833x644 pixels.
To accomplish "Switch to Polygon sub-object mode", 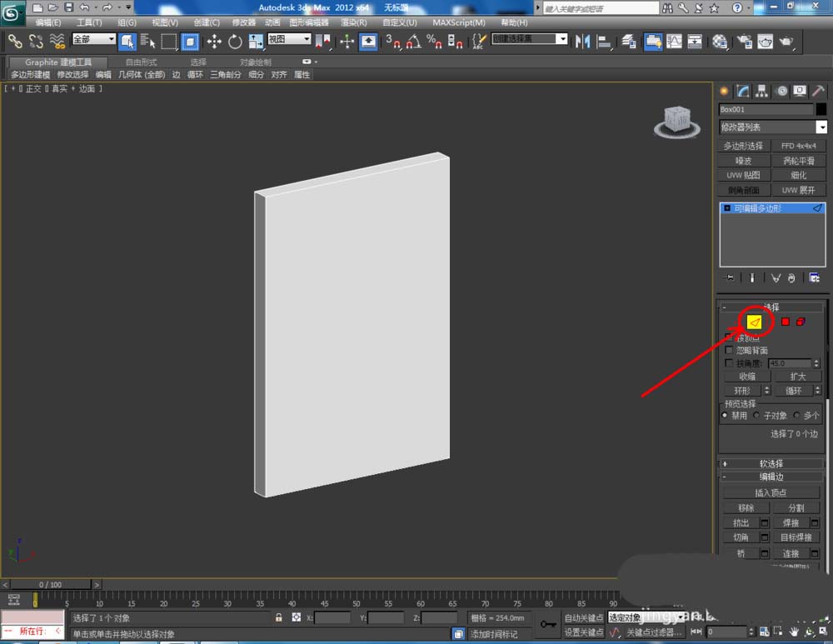I will pos(785,322).
